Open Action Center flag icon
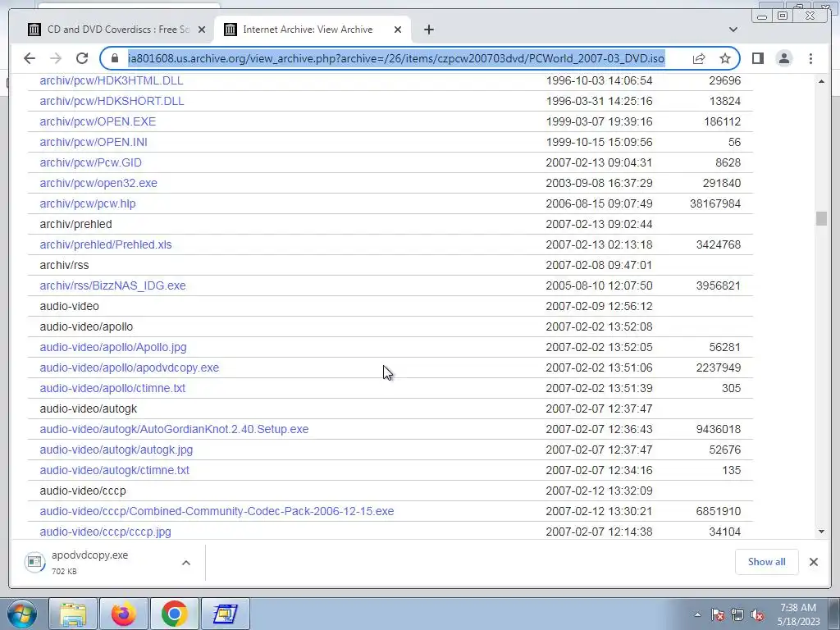This screenshot has width=840, height=630. 717,615
